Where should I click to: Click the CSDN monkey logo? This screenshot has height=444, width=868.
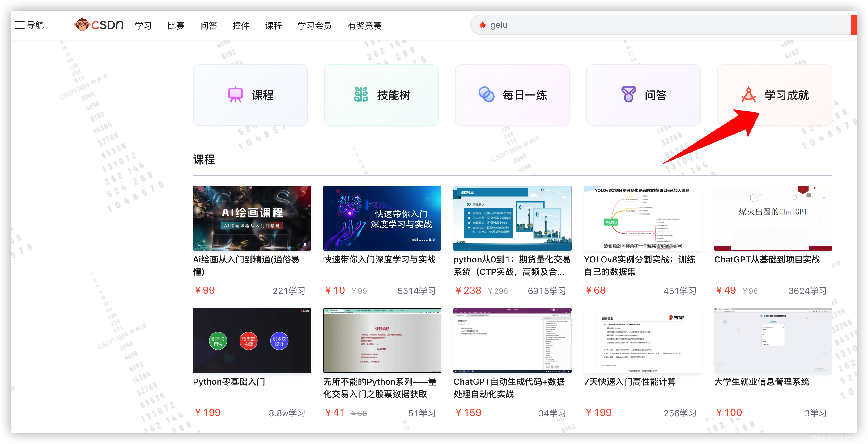click(x=82, y=25)
